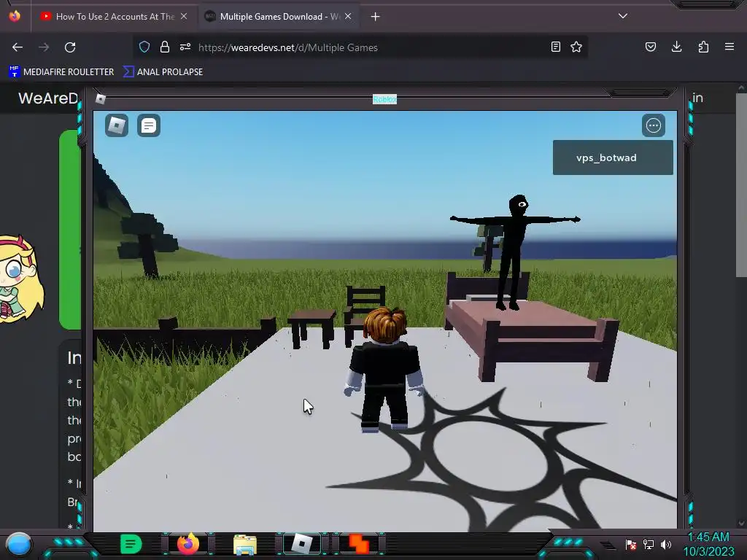The width and height of the screenshot is (747, 560).
Task: Click the WeAreDevs site logo
Action: pyautogui.click(x=48, y=98)
